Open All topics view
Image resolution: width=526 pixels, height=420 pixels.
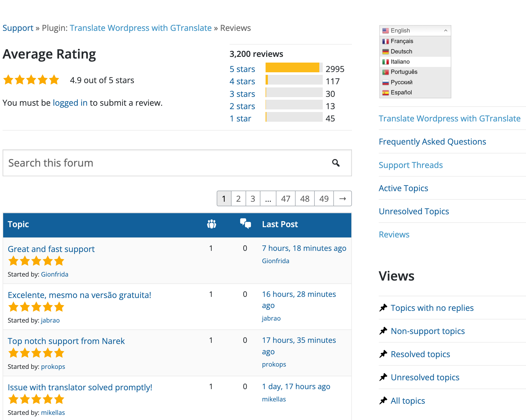point(408,401)
